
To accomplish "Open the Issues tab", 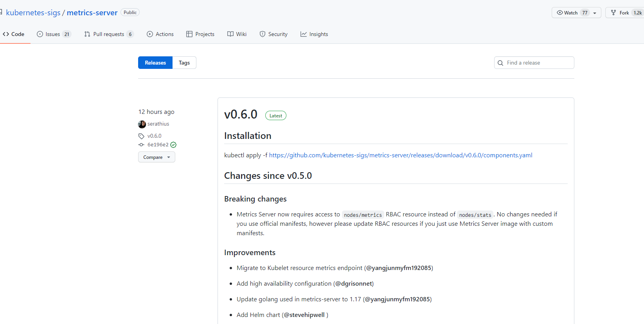I will point(54,34).
